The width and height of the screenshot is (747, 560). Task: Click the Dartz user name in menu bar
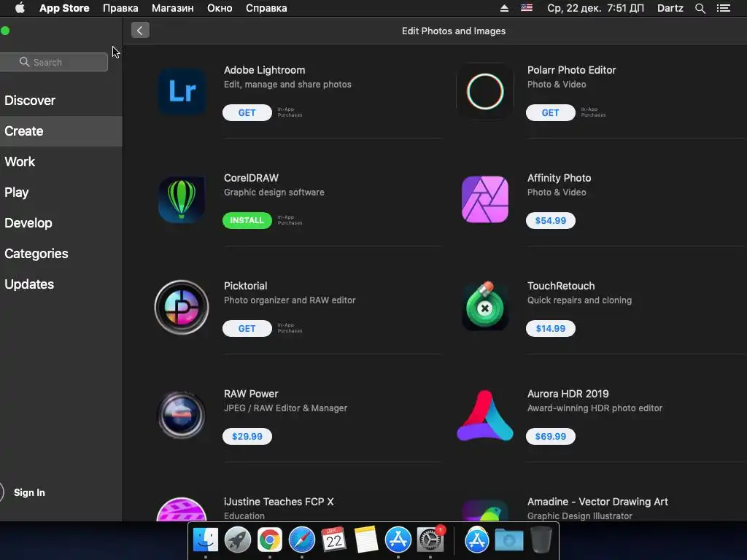(x=670, y=8)
